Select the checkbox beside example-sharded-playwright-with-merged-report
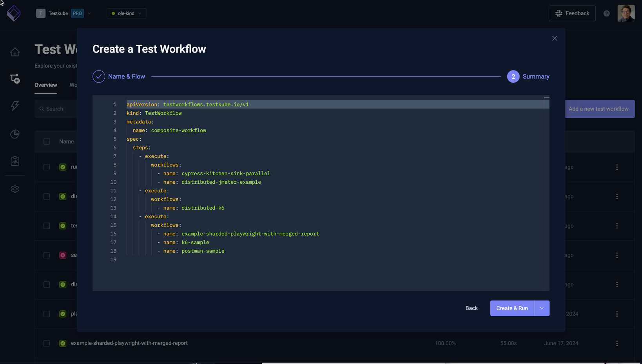 click(x=47, y=343)
